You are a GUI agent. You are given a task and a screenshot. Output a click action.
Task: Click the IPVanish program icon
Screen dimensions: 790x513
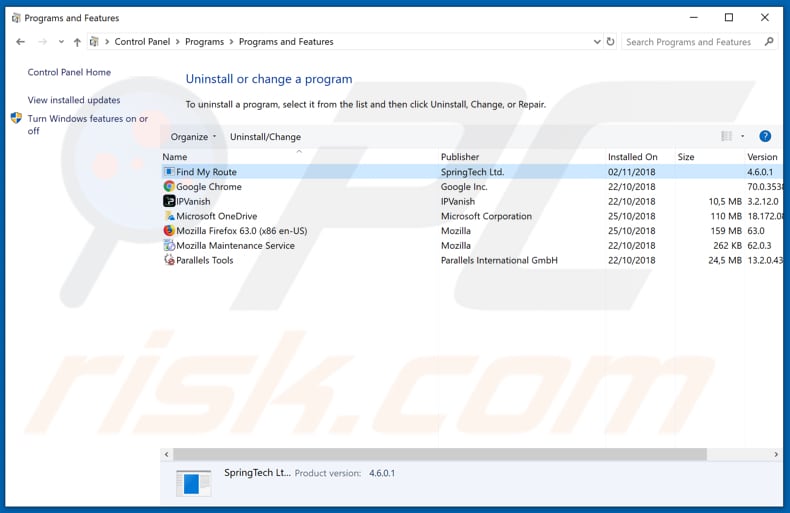pos(169,201)
